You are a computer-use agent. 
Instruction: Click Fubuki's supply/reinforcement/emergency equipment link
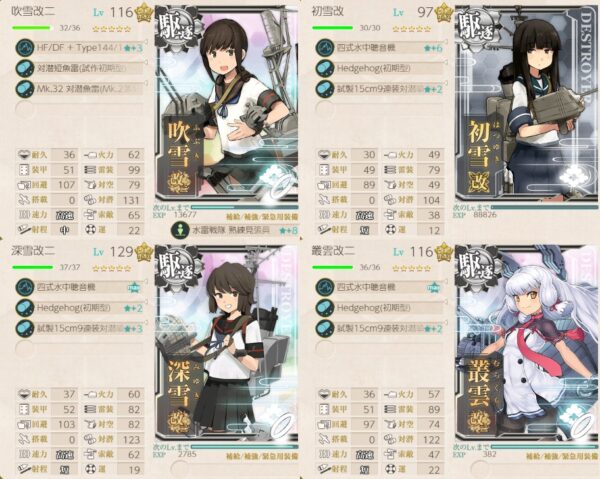(262, 217)
